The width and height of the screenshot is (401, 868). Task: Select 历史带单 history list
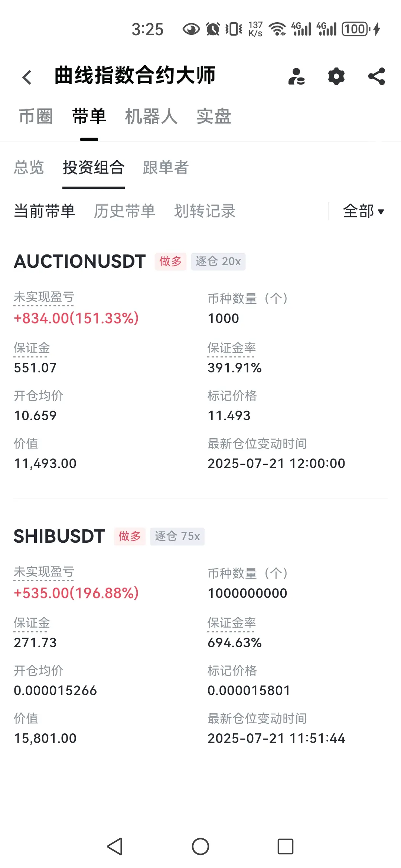124,211
